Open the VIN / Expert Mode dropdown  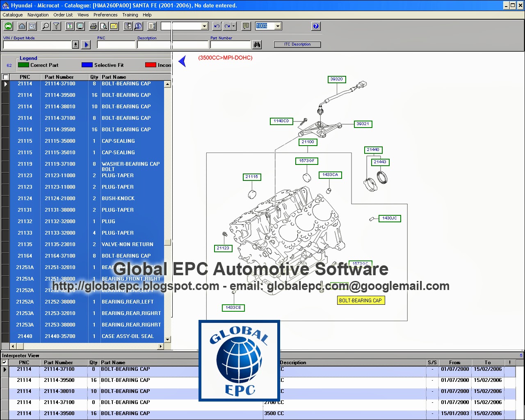coord(75,44)
